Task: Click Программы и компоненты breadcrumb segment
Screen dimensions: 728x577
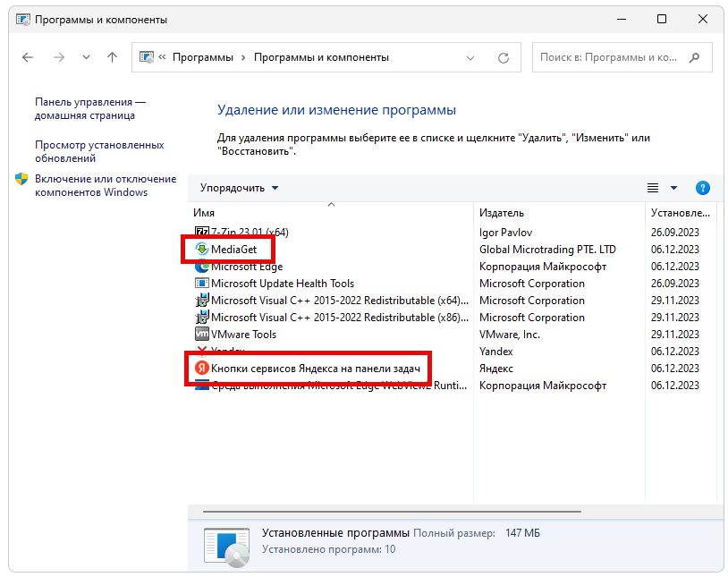Action: [321, 57]
